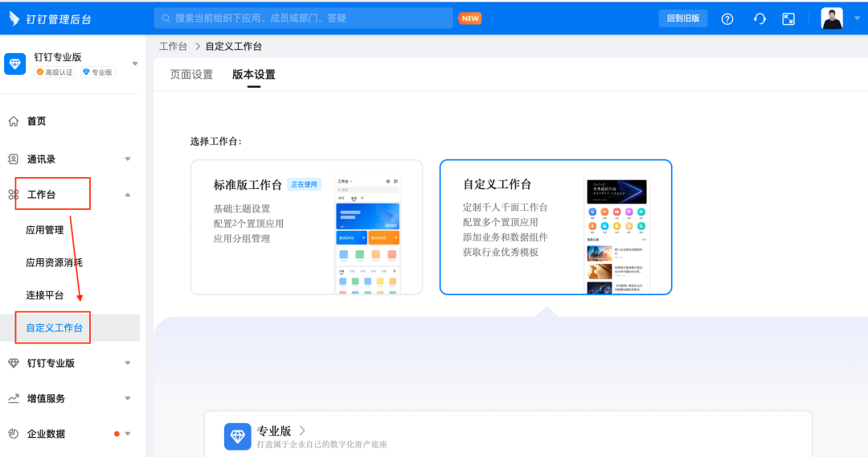Select the 自定义工作台 card
Screen dimensions: 868x457
tap(556, 227)
